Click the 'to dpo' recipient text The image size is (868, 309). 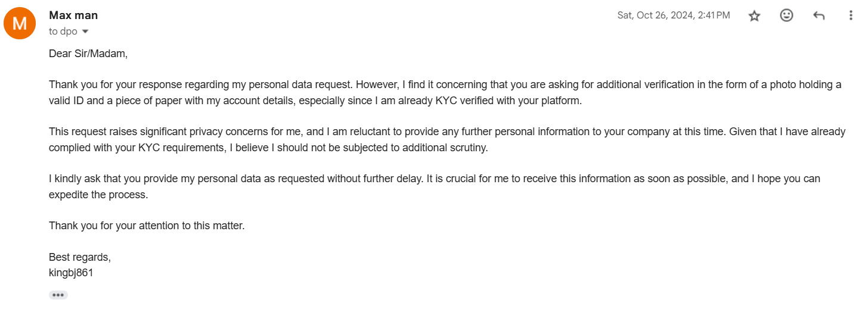click(63, 32)
